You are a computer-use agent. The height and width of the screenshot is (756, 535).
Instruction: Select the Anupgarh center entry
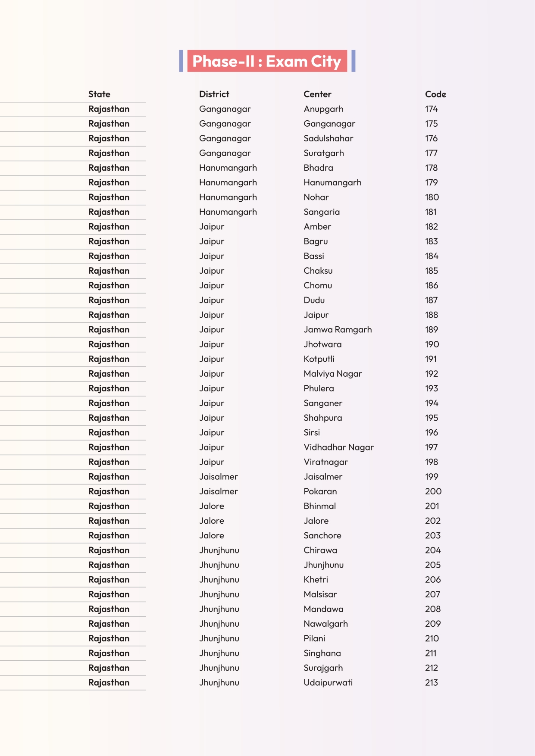point(323,109)
